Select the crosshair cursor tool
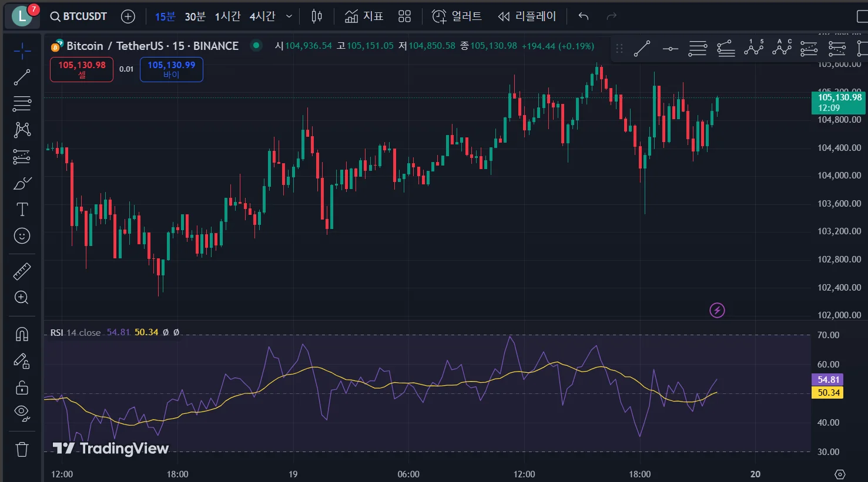Viewport: 868px width, 482px height. pos(22,51)
